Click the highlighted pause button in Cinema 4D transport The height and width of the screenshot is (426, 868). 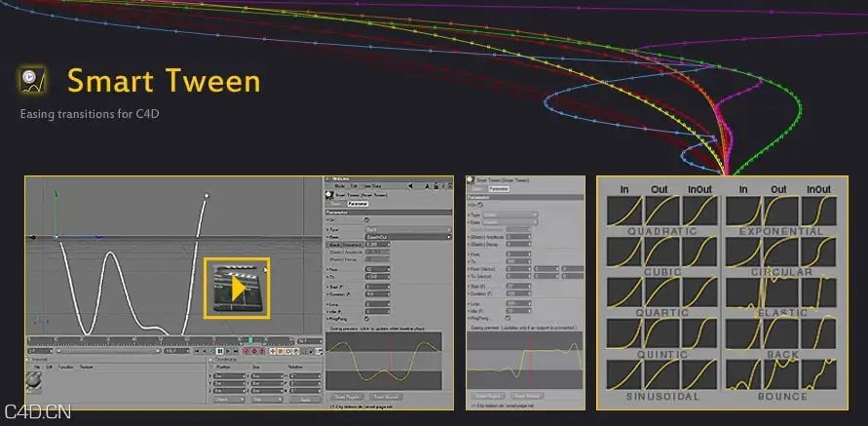tap(220, 351)
